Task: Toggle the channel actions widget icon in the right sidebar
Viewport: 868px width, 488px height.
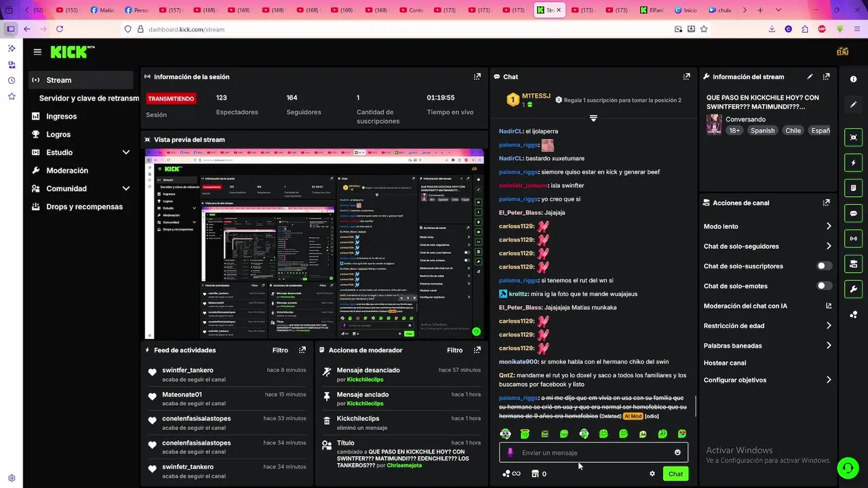Action: [x=853, y=264]
